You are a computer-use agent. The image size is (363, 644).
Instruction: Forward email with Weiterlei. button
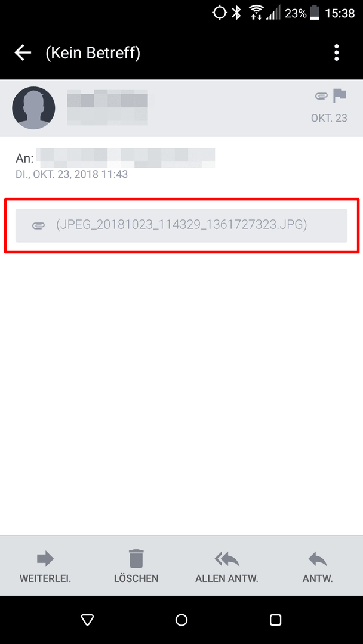click(x=45, y=567)
